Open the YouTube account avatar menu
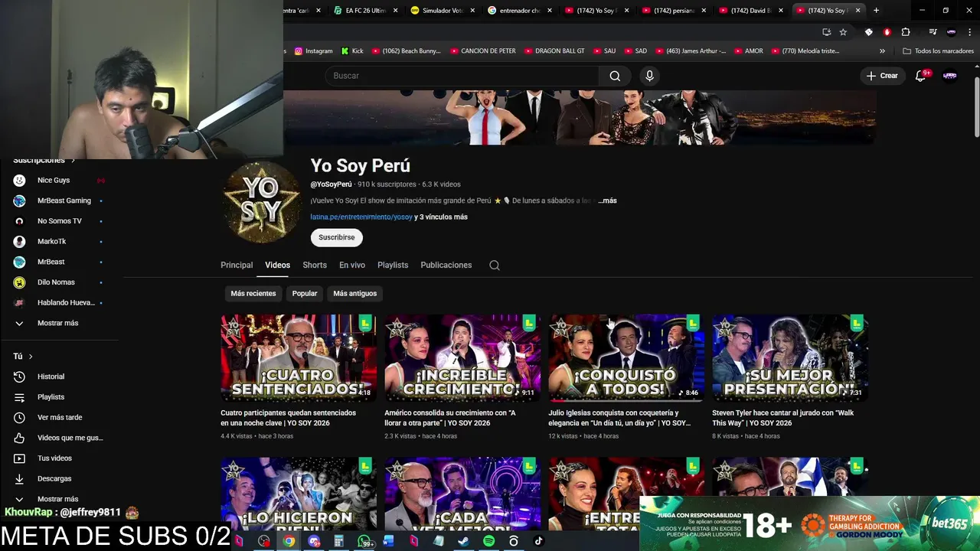Screen dimensions: 980x551 [950, 76]
